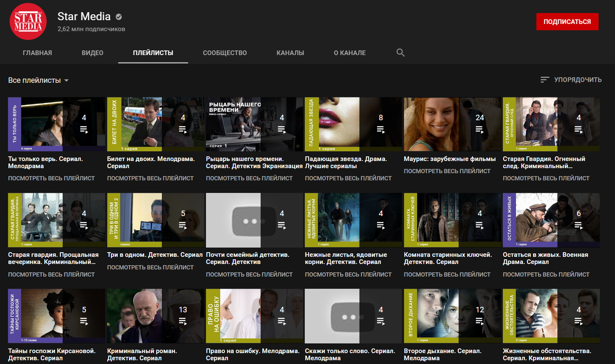Click playlist icon on Маурис thumbnail
Image resolution: width=615 pixels, height=364 pixels.
[479, 130]
